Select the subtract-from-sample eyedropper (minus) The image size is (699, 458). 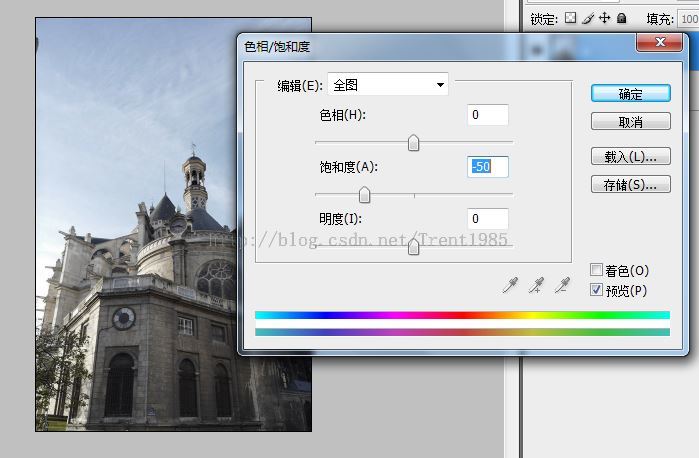pos(562,285)
